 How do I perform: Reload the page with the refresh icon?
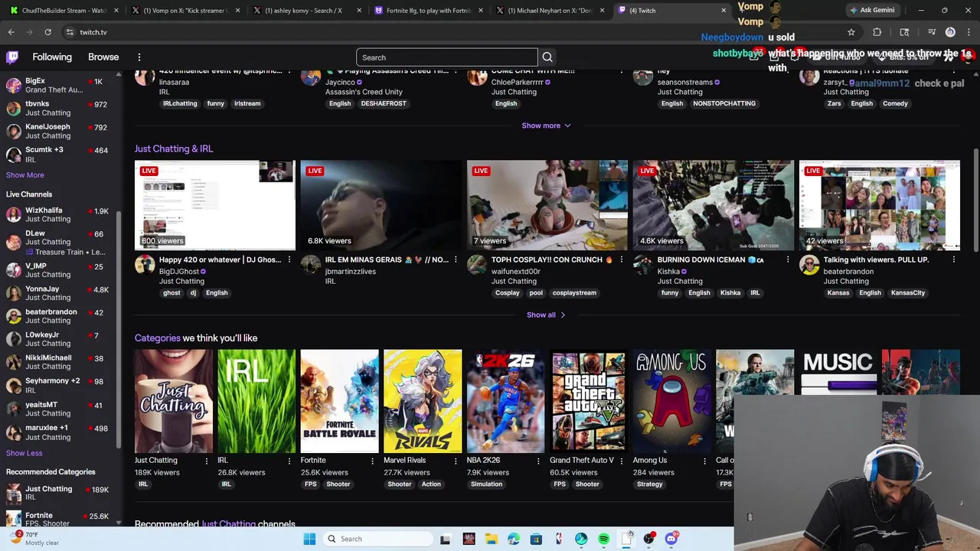(x=47, y=32)
